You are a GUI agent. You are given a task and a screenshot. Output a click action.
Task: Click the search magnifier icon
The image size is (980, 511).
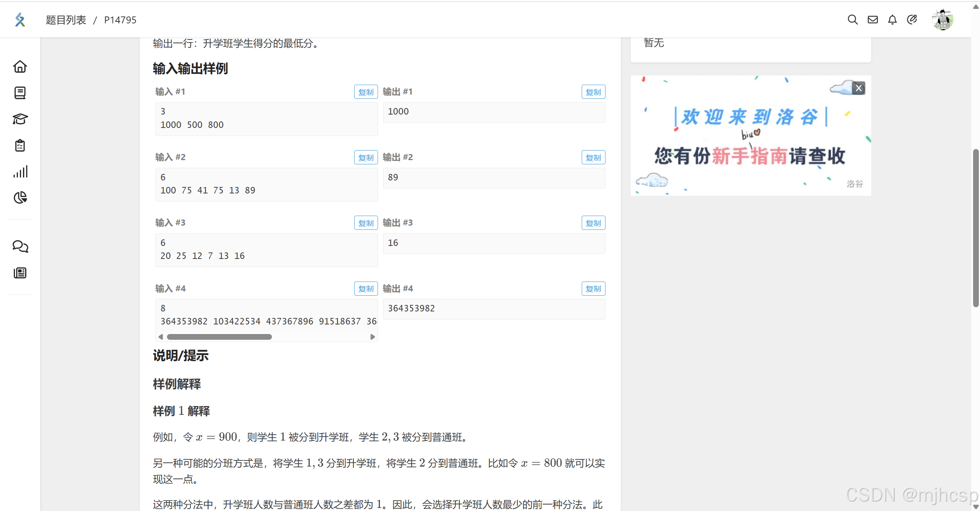click(x=852, y=20)
